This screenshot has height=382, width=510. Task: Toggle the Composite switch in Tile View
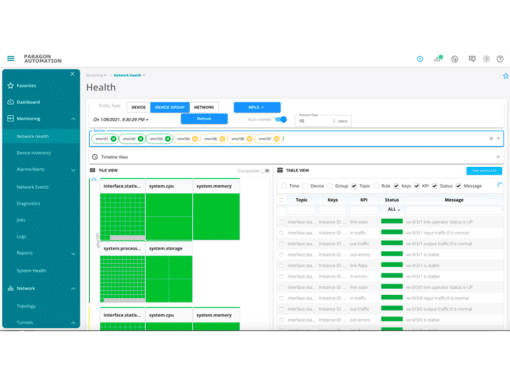coord(265,171)
